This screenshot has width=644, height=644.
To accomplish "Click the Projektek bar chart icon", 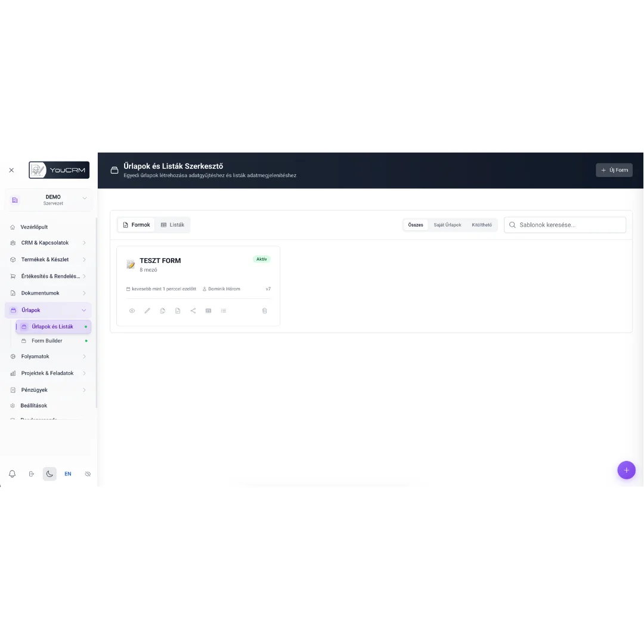I will pos(13,373).
